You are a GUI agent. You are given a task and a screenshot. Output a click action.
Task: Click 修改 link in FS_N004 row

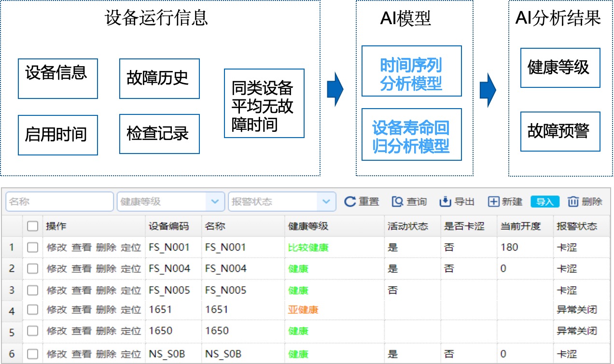pos(56,269)
